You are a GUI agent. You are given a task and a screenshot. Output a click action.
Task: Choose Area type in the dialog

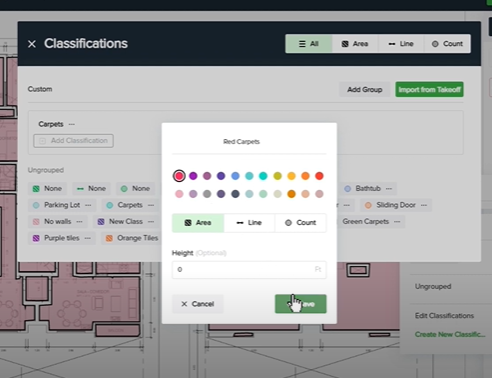[x=198, y=223]
